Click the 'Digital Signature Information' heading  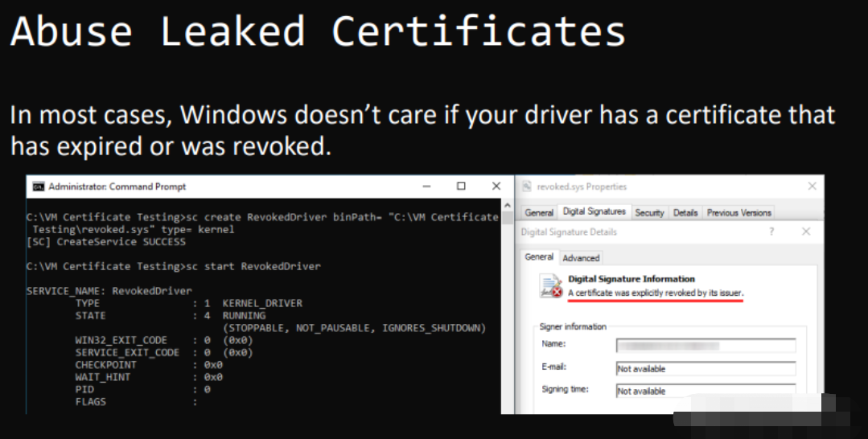point(631,279)
